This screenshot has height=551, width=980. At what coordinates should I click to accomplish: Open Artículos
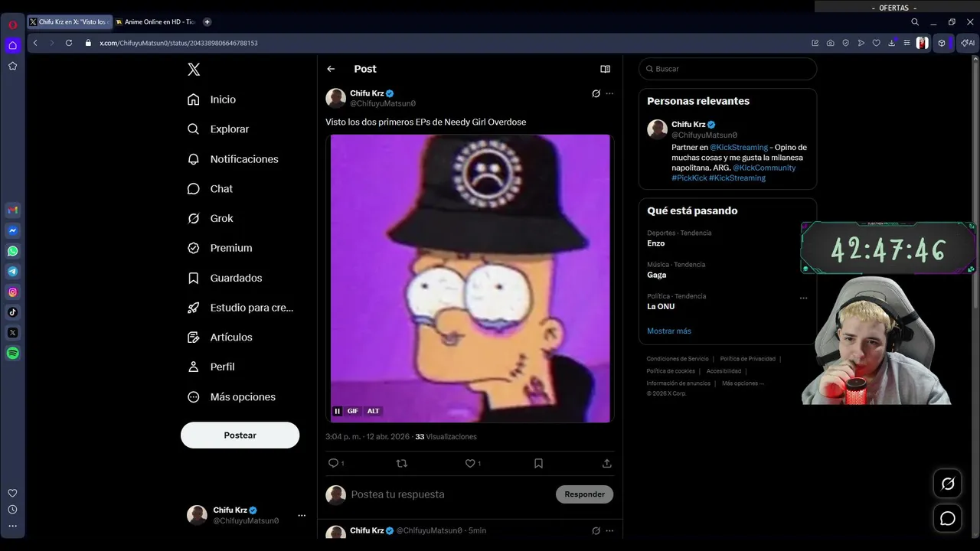(x=220, y=337)
